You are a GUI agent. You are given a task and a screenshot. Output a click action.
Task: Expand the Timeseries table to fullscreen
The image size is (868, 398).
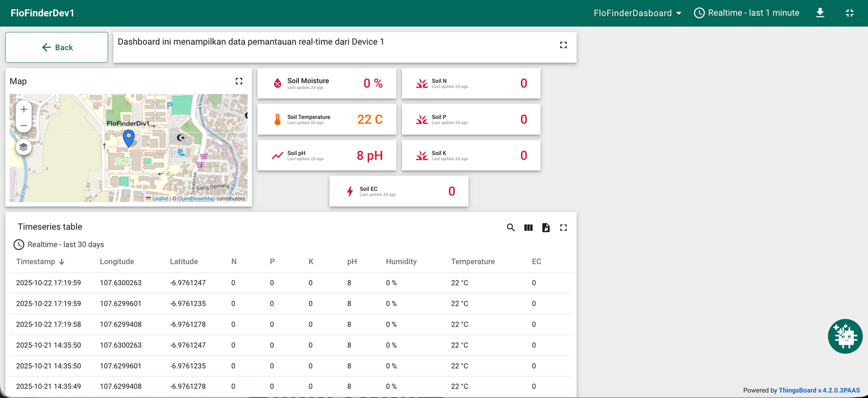click(x=563, y=227)
